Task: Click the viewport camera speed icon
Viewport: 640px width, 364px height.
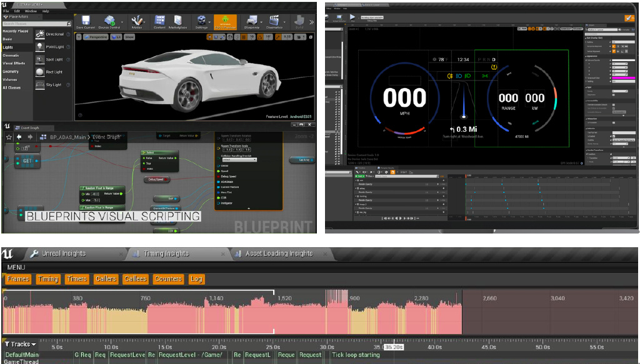Action: [x=299, y=37]
